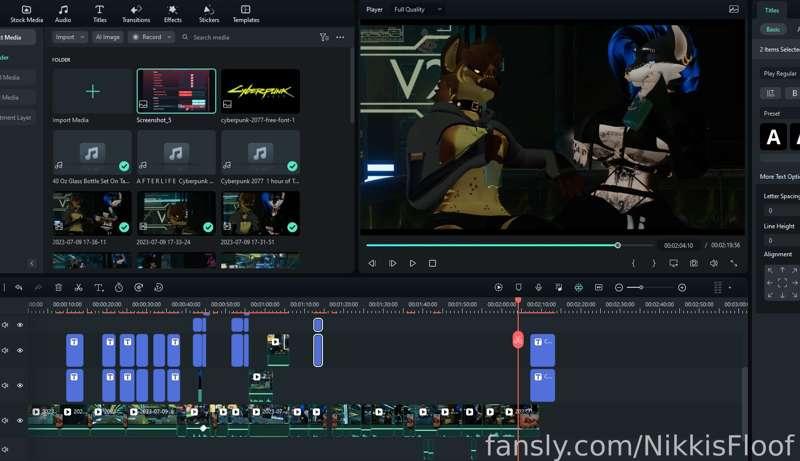This screenshot has width=800, height=461.
Task: Add a text title with the T tool
Action: tap(99, 288)
